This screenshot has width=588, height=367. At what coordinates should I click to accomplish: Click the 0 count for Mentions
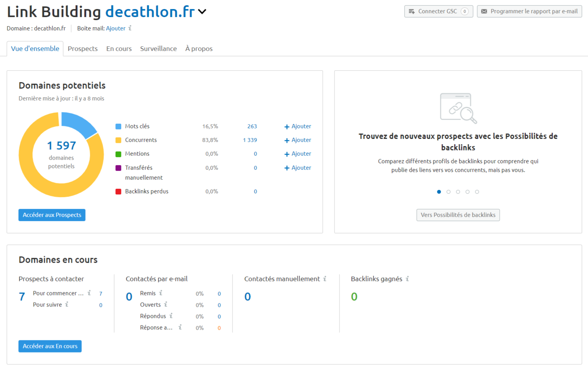(255, 154)
